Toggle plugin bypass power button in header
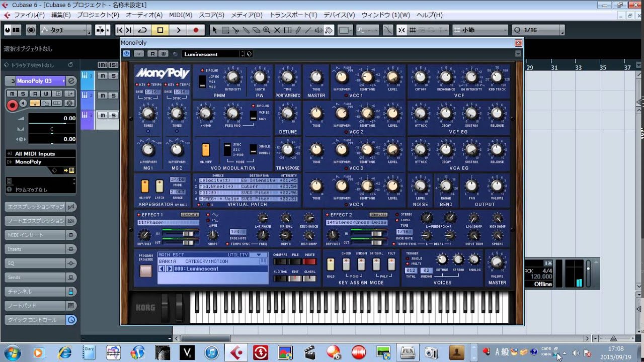Viewport: 644px width, 362px height. point(126,54)
